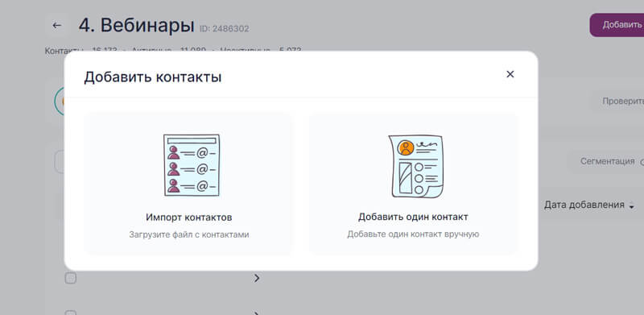The height and width of the screenshot is (315, 644).
Task: Click the contact list import illustration
Action: [192, 165]
